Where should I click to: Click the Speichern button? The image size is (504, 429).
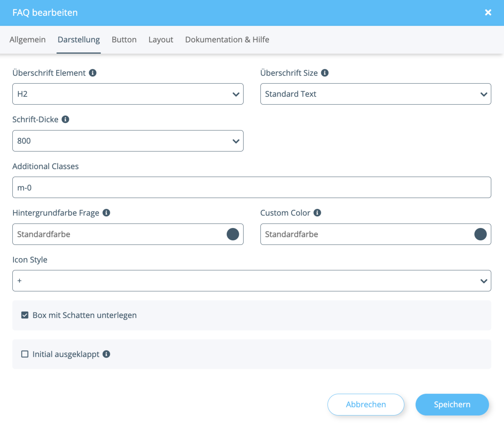(452, 404)
